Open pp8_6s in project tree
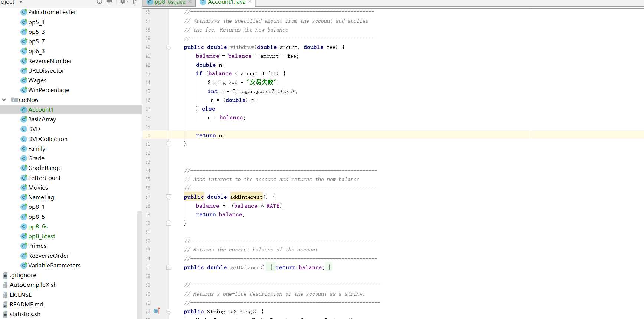644x319 pixels. click(38, 226)
